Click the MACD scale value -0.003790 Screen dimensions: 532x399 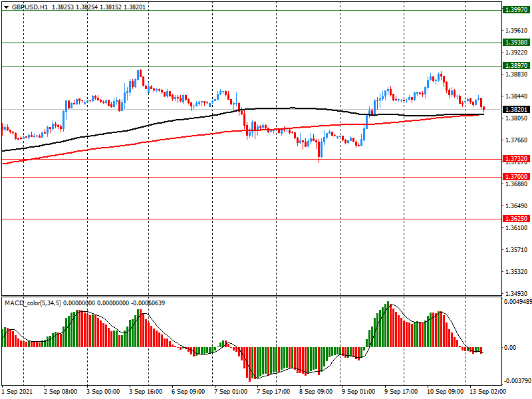(x=518, y=381)
